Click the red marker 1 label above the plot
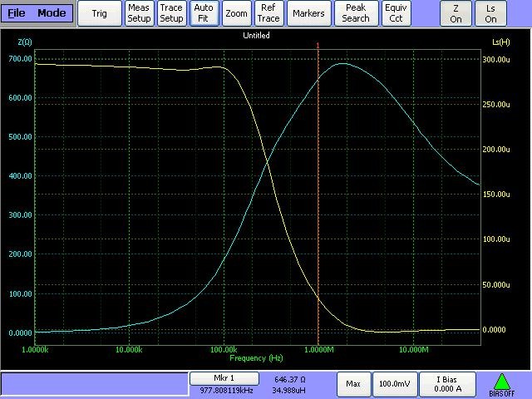 tap(318, 46)
